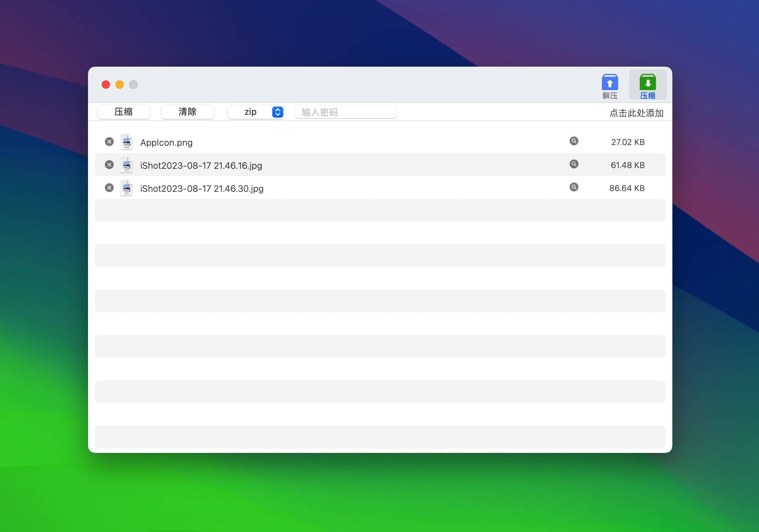759x532 pixels.
Task: Focus the 输入密码 password field
Action: click(345, 112)
